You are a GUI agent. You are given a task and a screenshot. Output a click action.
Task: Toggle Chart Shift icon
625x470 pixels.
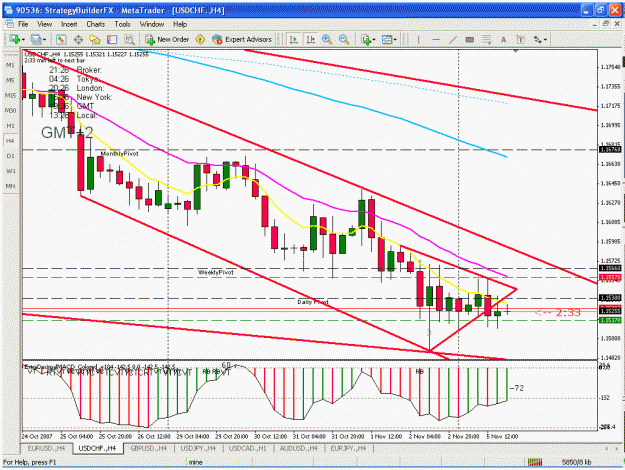[311, 39]
